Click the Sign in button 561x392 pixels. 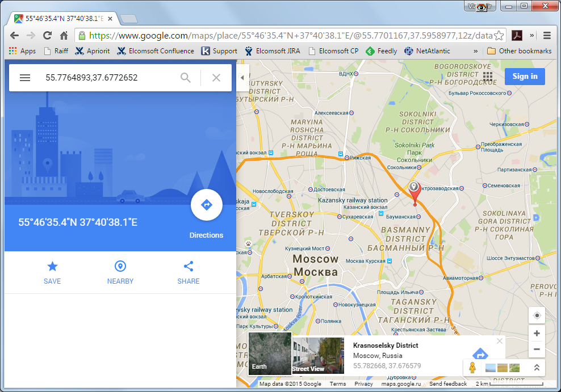tap(525, 77)
